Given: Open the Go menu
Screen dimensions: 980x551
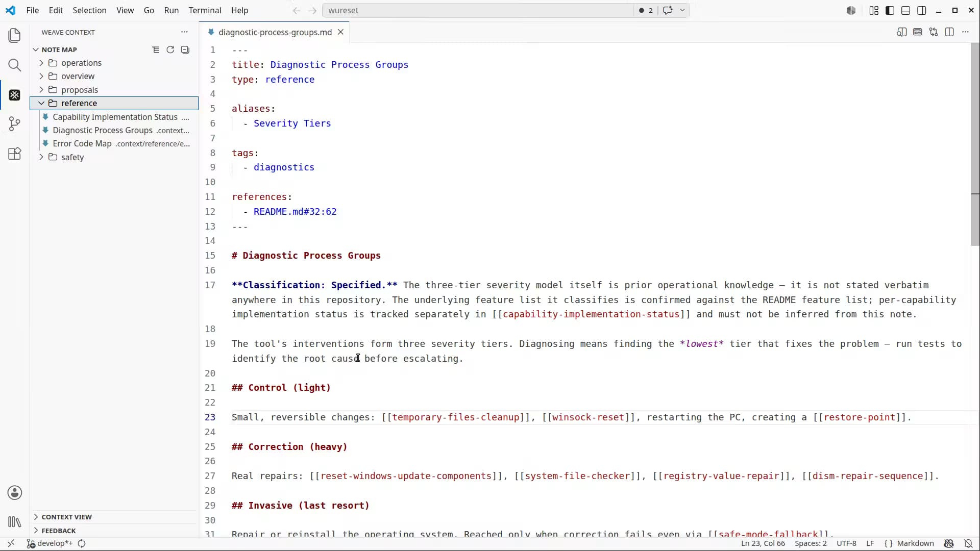Looking at the screenshot, I should point(149,10).
